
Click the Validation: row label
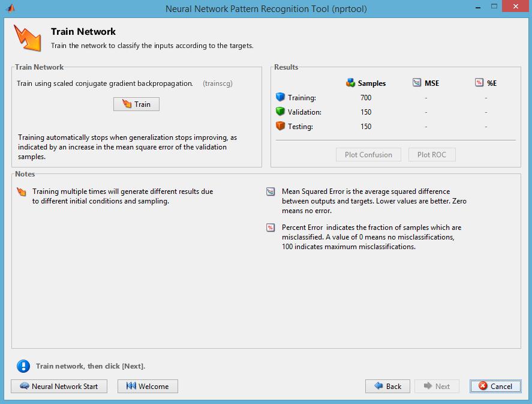pyautogui.click(x=304, y=112)
